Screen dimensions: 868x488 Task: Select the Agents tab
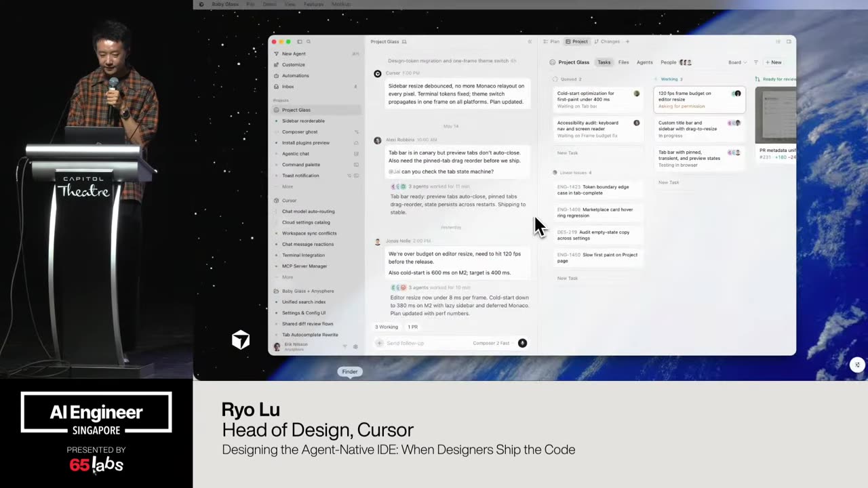[645, 62]
